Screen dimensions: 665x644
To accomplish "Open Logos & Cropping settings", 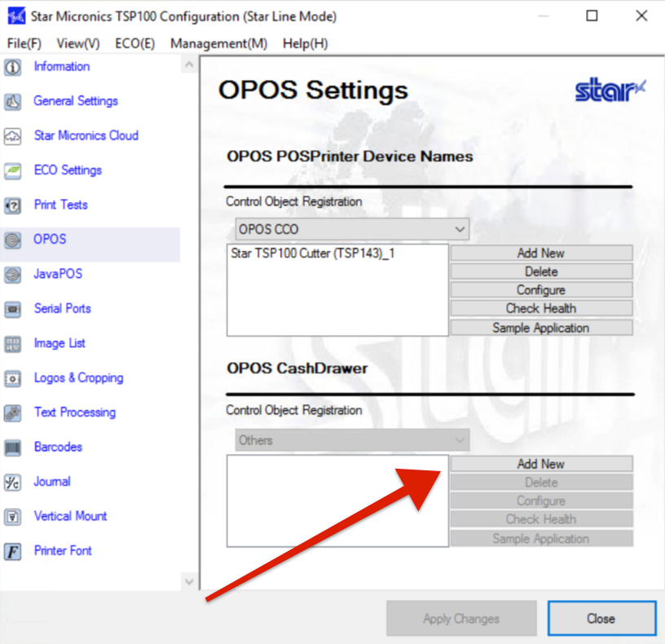I will pyautogui.click(x=79, y=377).
